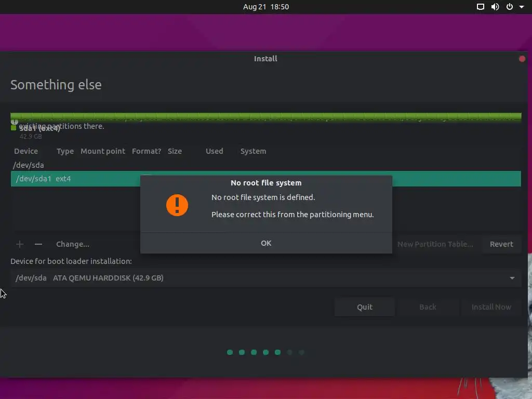Image resolution: width=532 pixels, height=399 pixels.
Task: Open the Aug 21 18:50 clock
Action: 265,7
